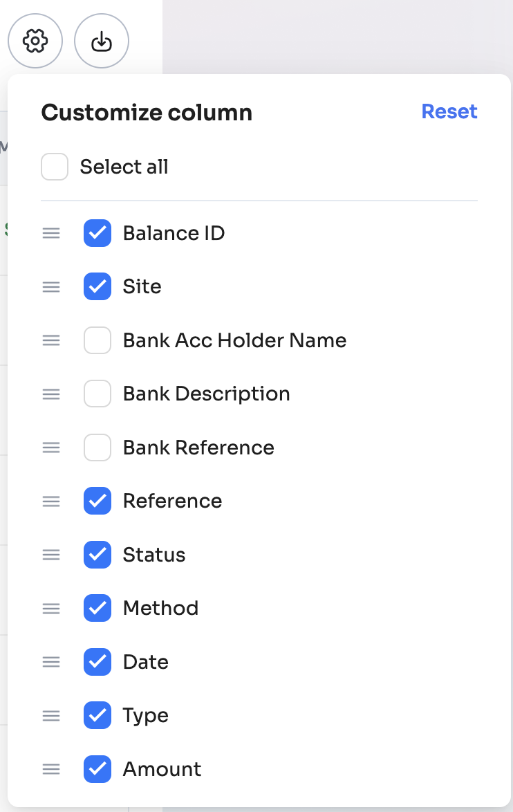The height and width of the screenshot is (812, 513).
Task: Click the Bank Description label
Action: point(206,394)
